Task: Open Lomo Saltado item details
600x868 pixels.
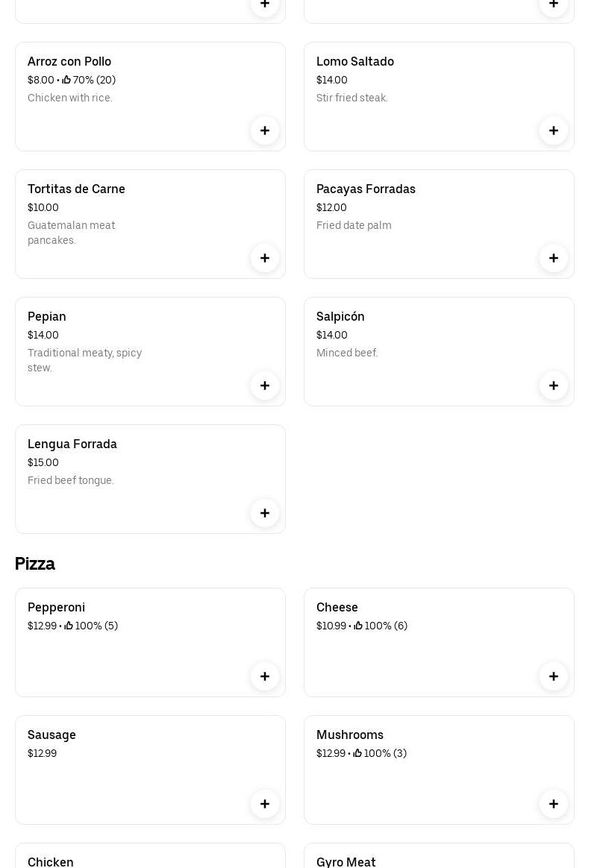Action: coord(355,62)
